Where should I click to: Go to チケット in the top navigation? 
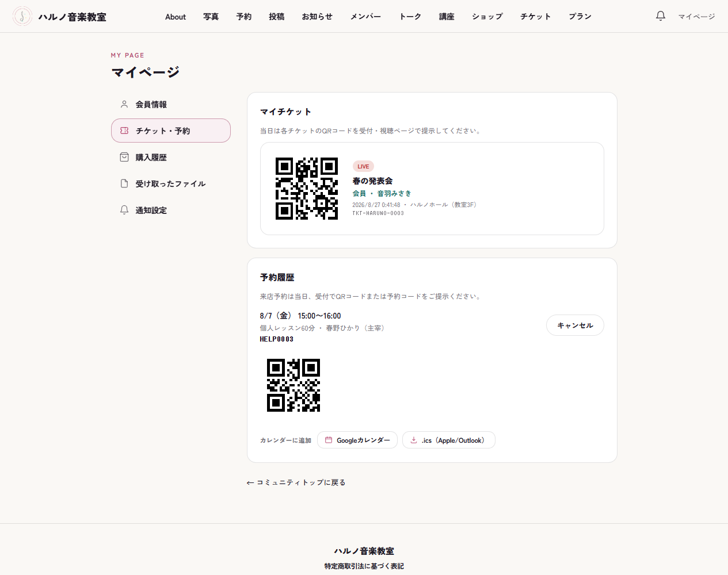(x=536, y=17)
